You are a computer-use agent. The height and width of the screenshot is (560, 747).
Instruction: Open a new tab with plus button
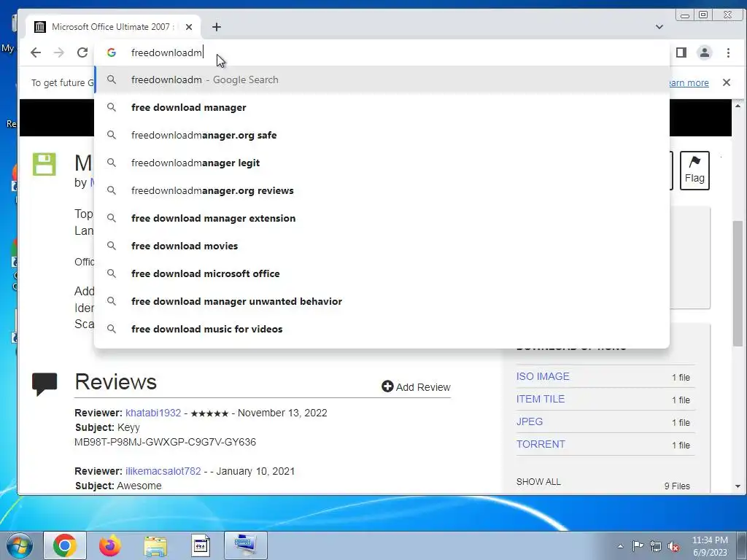click(216, 27)
